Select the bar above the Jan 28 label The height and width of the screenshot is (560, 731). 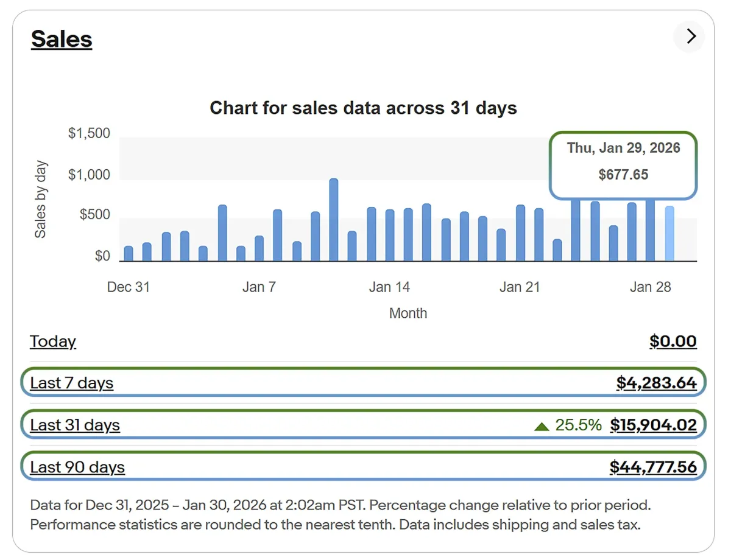click(650, 230)
